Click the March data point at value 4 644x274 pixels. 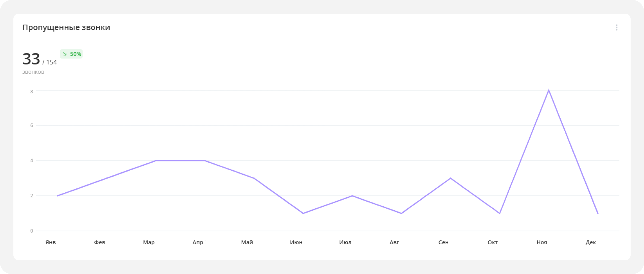click(156, 160)
